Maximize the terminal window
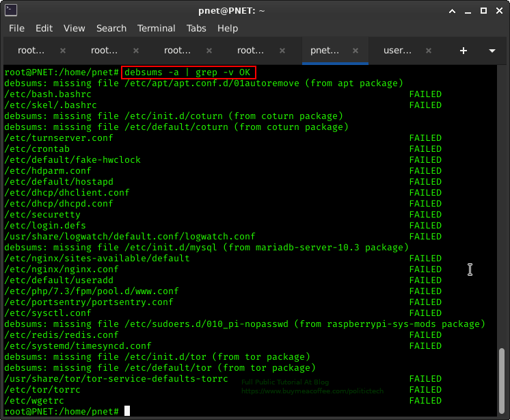510x420 pixels. tap(483, 11)
